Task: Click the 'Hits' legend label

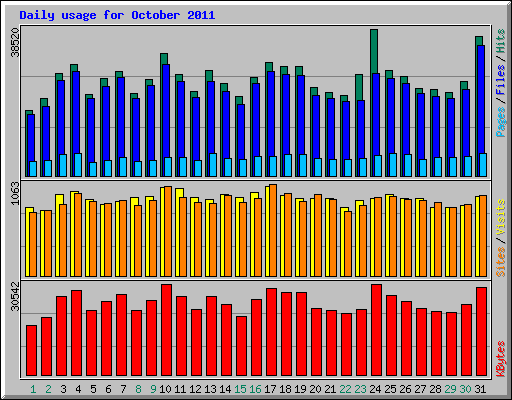Action: [501, 41]
